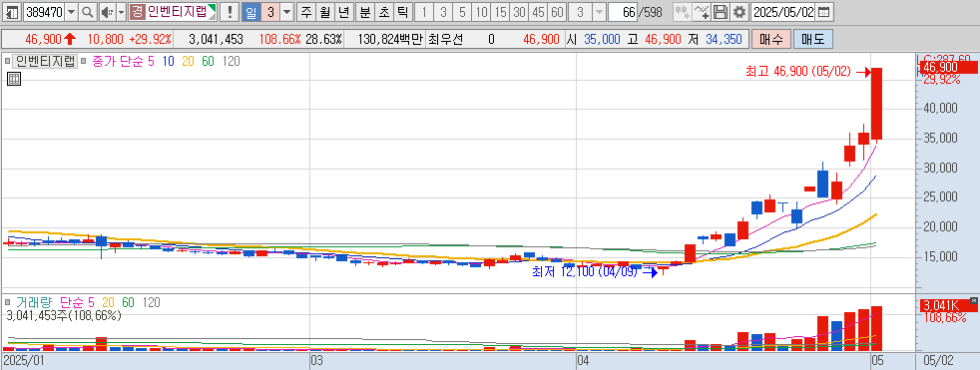Click the exclamation mark info button
This screenshot has height=370, width=980.
230,11
